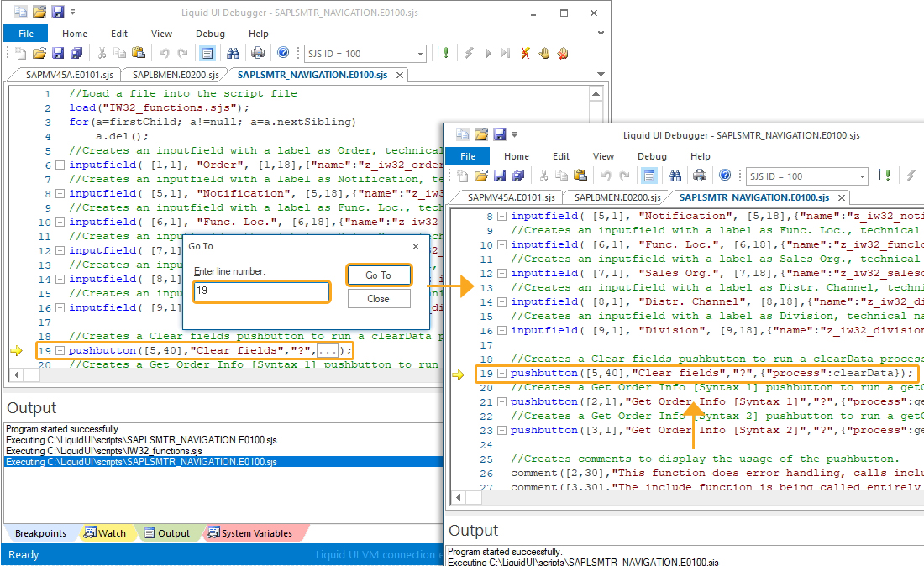The width and height of the screenshot is (924, 566).
Task: Collapse code fold on line 19 in front window
Action: (501, 373)
